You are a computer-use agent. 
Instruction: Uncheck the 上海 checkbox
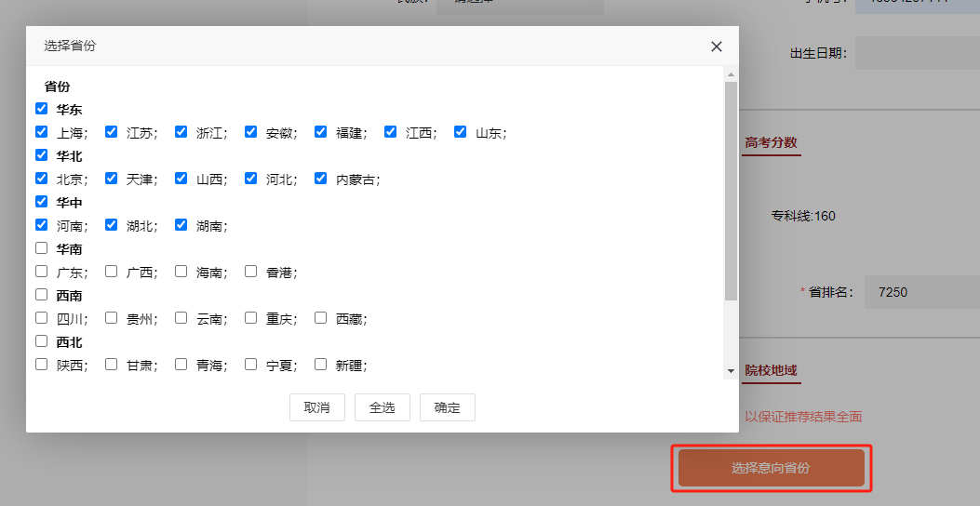click(x=41, y=132)
